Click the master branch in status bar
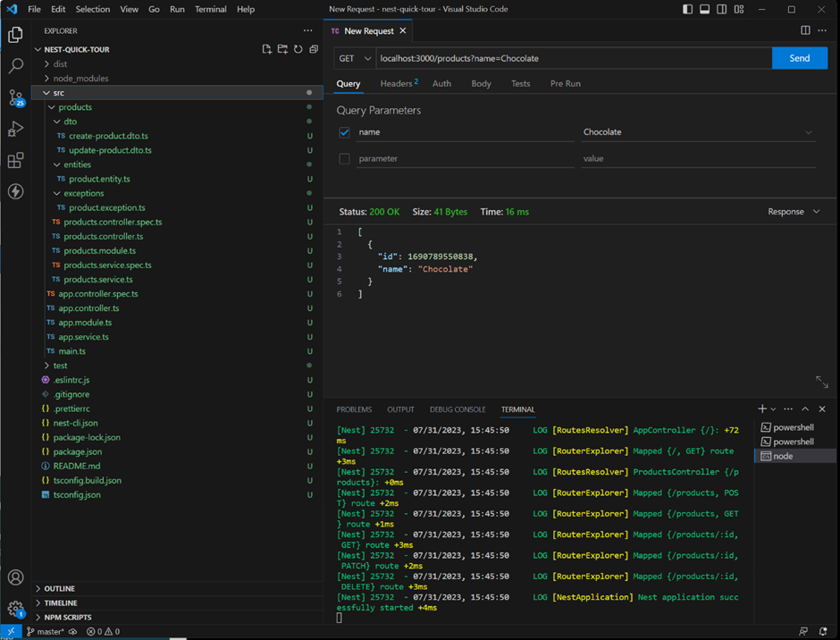Screen dimensions: 840x640 point(46,631)
